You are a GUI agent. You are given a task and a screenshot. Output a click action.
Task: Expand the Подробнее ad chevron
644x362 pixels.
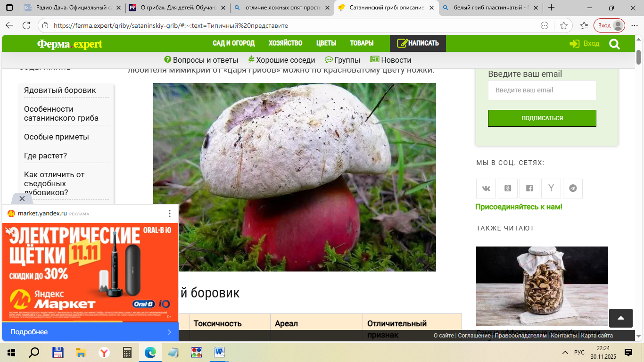[169, 332]
